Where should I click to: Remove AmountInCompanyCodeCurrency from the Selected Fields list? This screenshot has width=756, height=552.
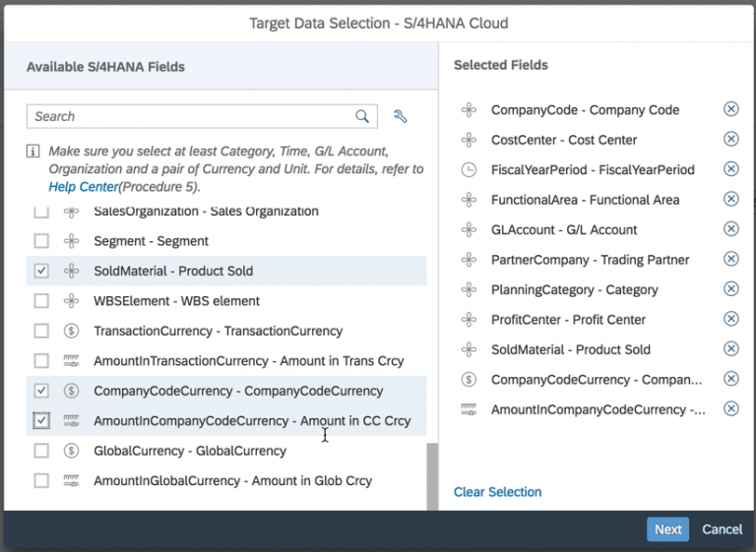click(x=731, y=408)
